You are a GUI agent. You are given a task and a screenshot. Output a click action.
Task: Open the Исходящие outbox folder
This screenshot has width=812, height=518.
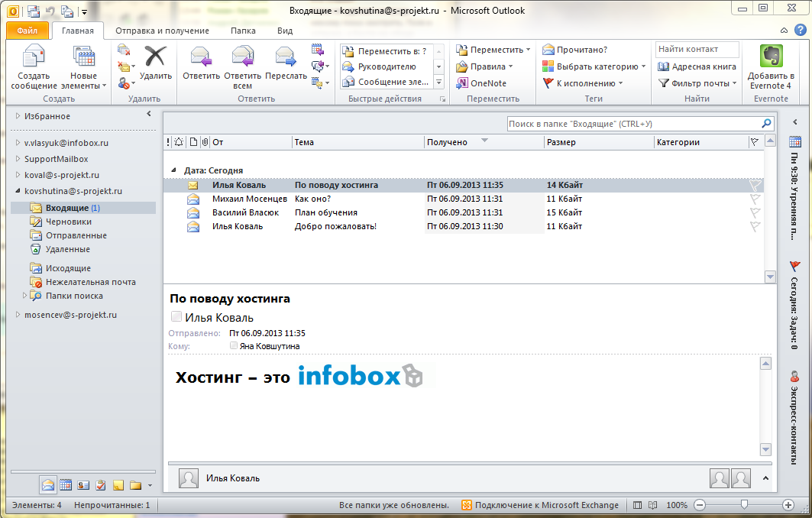(x=68, y=268)
